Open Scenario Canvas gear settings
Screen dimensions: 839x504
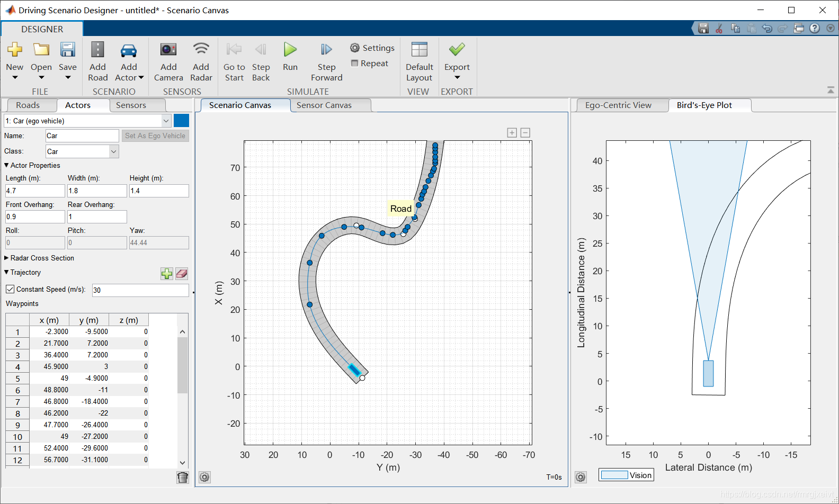pos(204,477)
